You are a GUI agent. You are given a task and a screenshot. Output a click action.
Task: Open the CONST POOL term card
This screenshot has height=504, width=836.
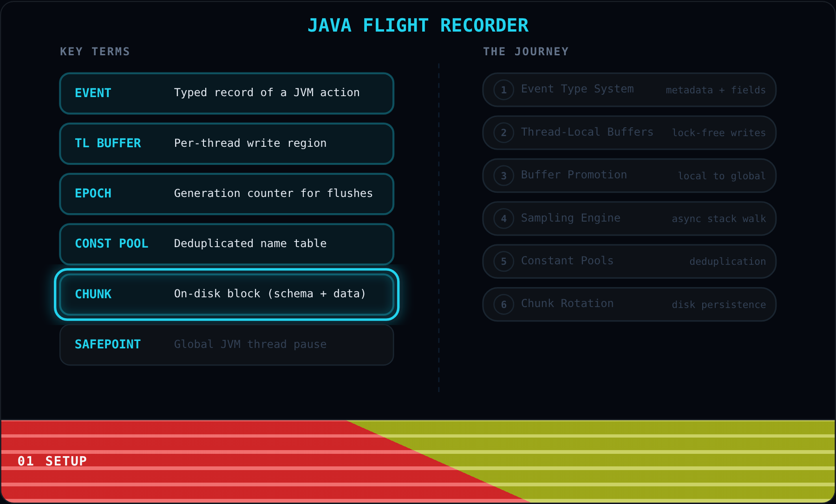click(227, 244)
